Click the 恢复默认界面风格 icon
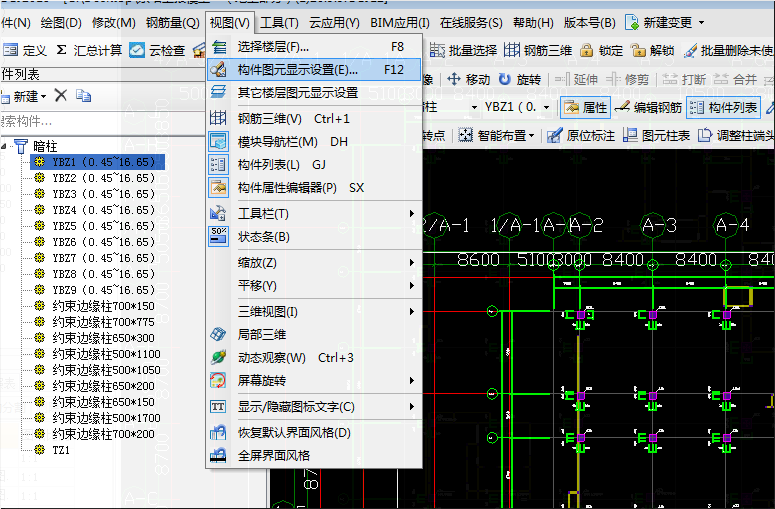The width and height of the screenshot is (775, 509). tap(218, 433)
